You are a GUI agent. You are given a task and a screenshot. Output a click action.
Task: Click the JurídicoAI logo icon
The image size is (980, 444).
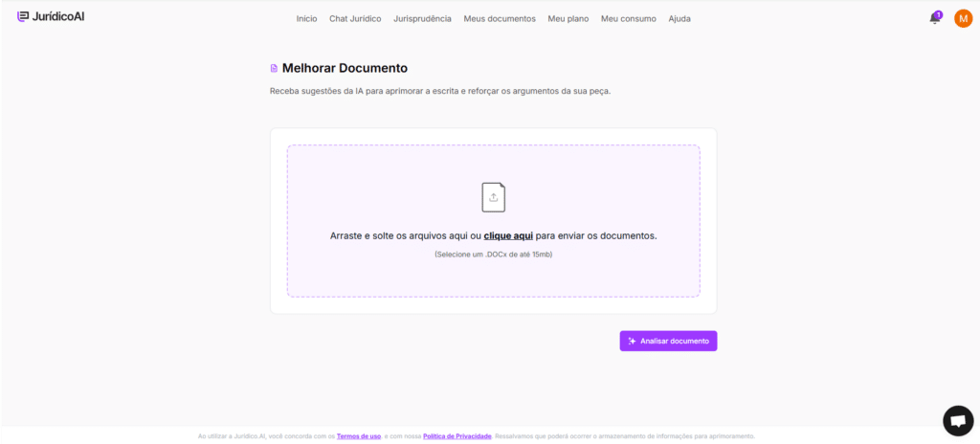pos(23,17)
